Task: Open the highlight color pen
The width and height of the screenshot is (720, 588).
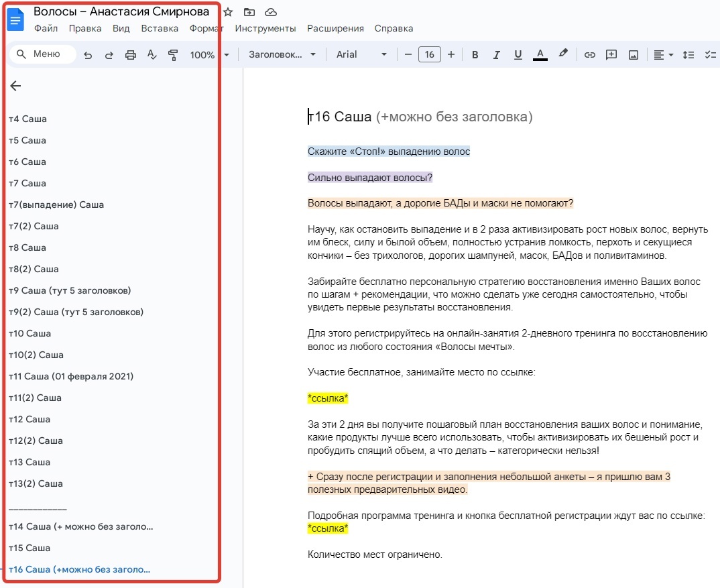Action: click(562, 54)
